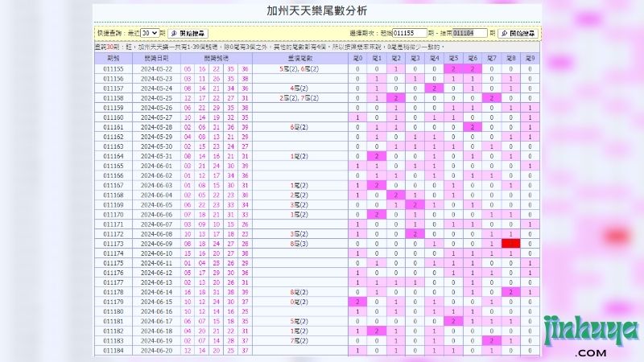
Task: Click the '0尾(2)' cell in row 011179
Action: 299,302
